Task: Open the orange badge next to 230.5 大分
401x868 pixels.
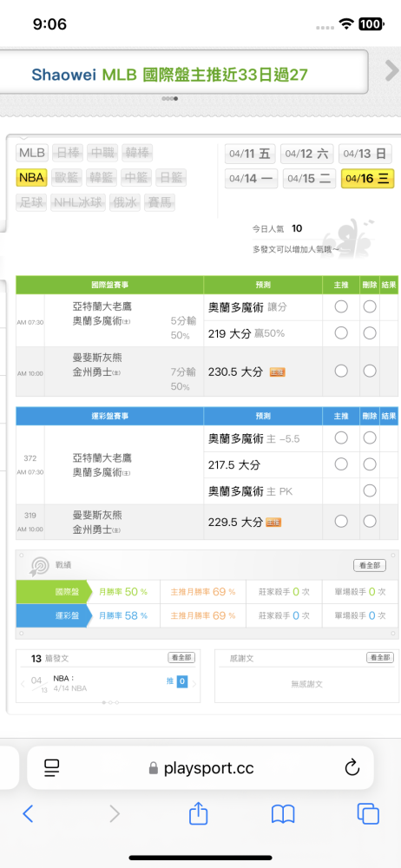Action: click(278, 372)
